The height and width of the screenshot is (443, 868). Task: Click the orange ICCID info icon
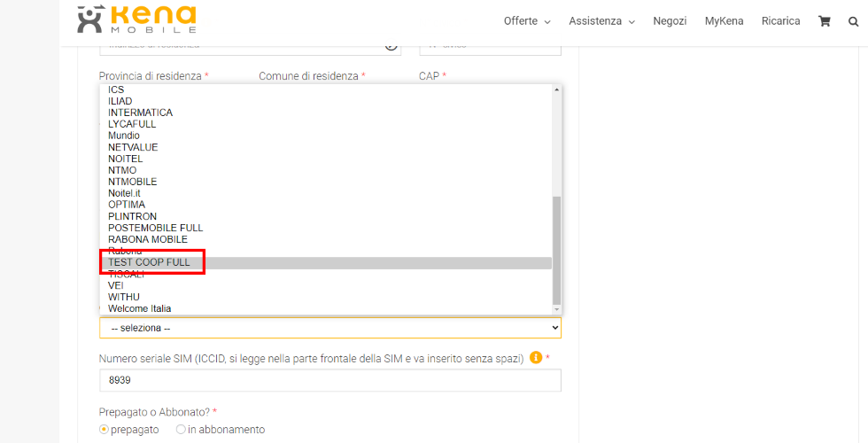pos(535,357)
